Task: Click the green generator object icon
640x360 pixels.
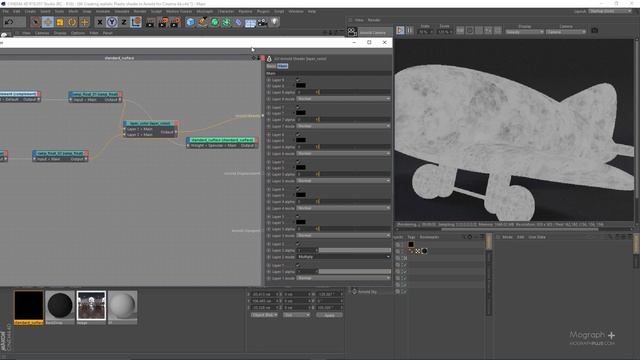Action: coord(214,22)
